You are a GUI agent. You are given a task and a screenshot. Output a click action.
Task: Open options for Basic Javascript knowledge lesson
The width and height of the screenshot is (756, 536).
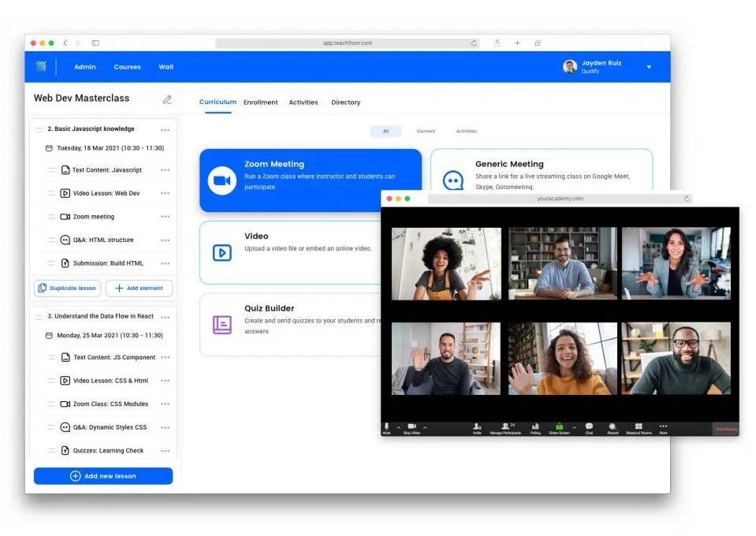[x=166, y=130]
